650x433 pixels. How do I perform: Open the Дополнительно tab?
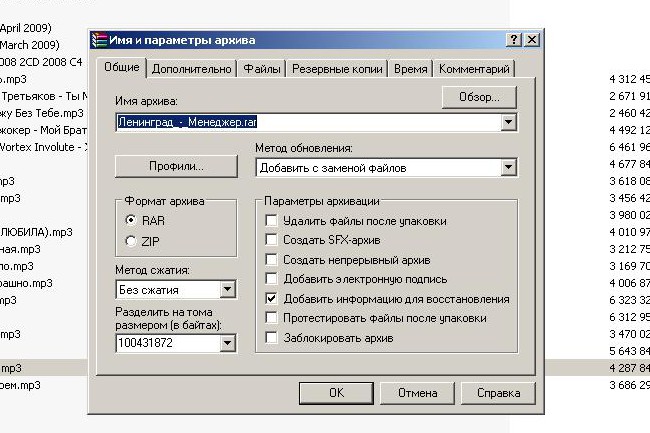pyautogui.click(x=192, y=69)
